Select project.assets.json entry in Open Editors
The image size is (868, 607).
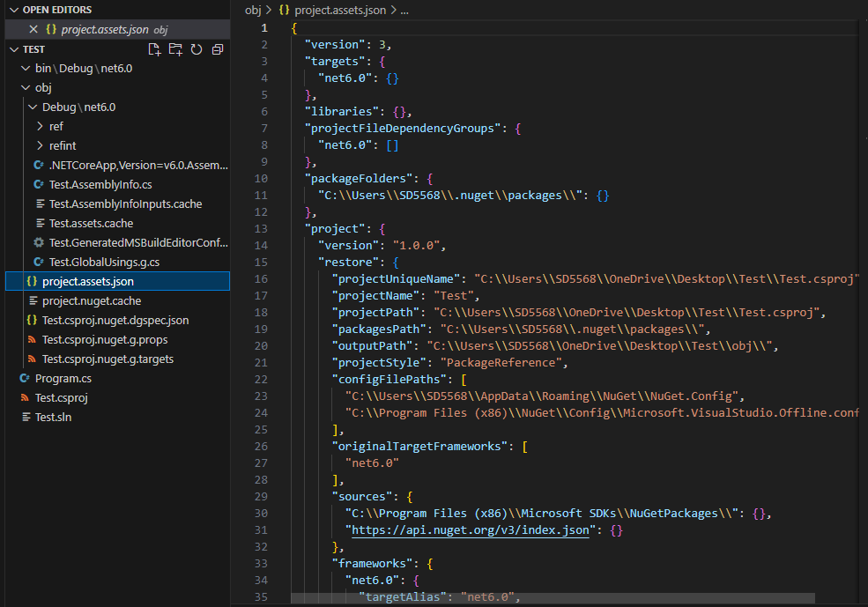(117, 29)
